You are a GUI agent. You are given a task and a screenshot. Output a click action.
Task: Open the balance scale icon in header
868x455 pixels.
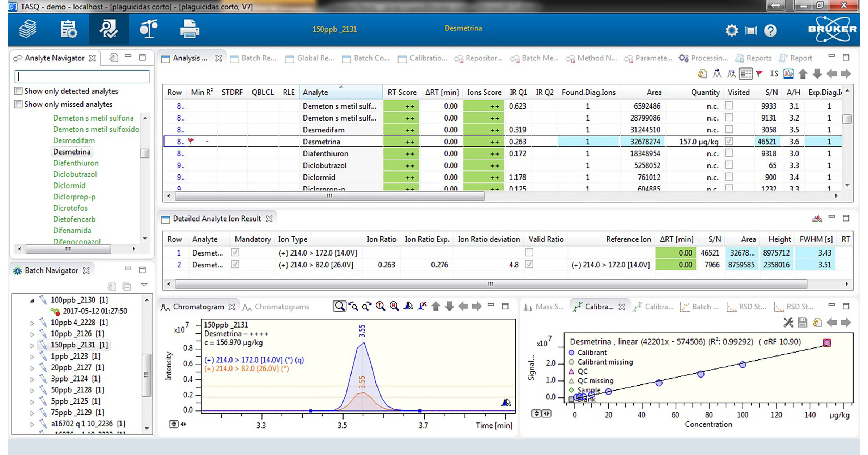148,29
